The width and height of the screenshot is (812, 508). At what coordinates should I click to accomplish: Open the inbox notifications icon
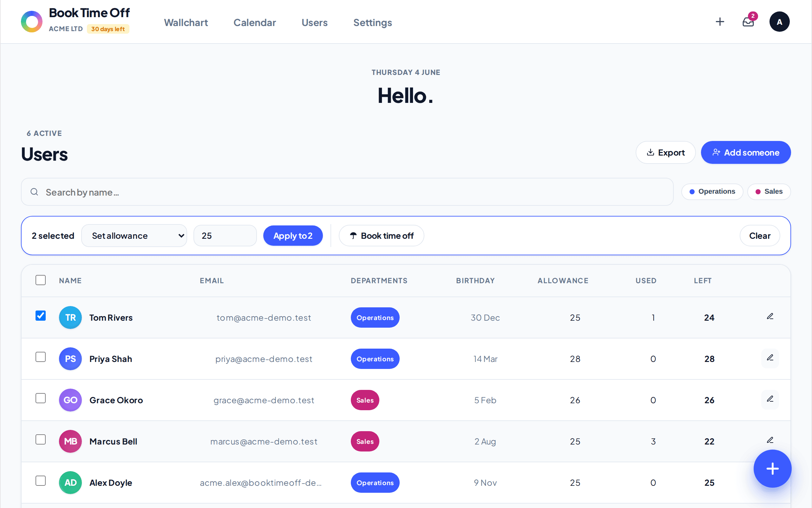[748, 22]
